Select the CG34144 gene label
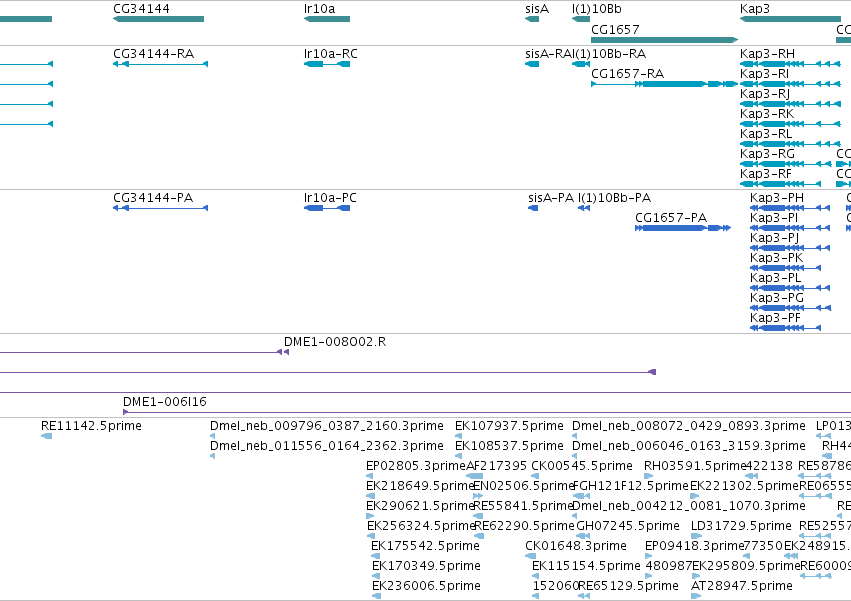The width and height of the screenshot is (851, 601). tap(141, 9)
